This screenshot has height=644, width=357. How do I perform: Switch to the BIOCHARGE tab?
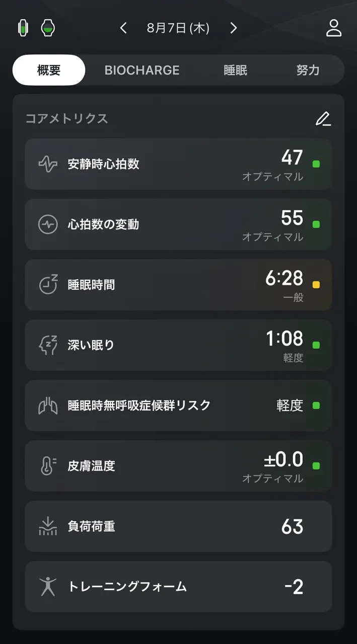click(x=142, y=70)
